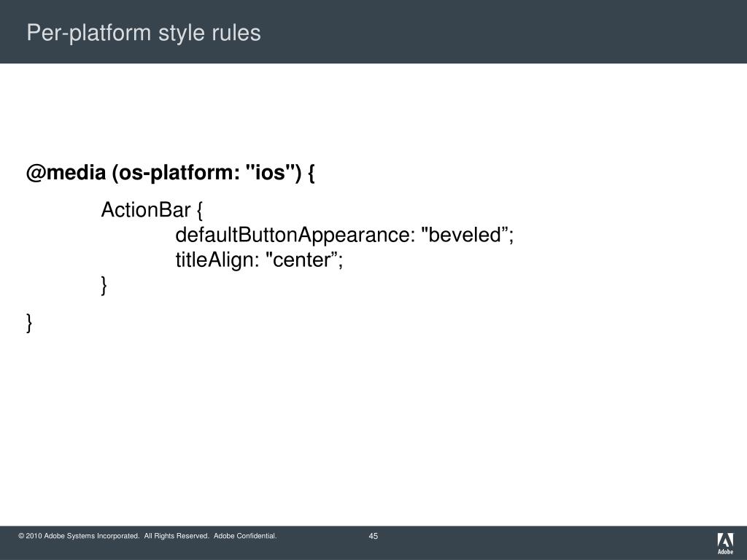The image size is (747, 560).
Task: Click the © 2010 Adobe Systems copyright notice
Action: coord(147,536)
